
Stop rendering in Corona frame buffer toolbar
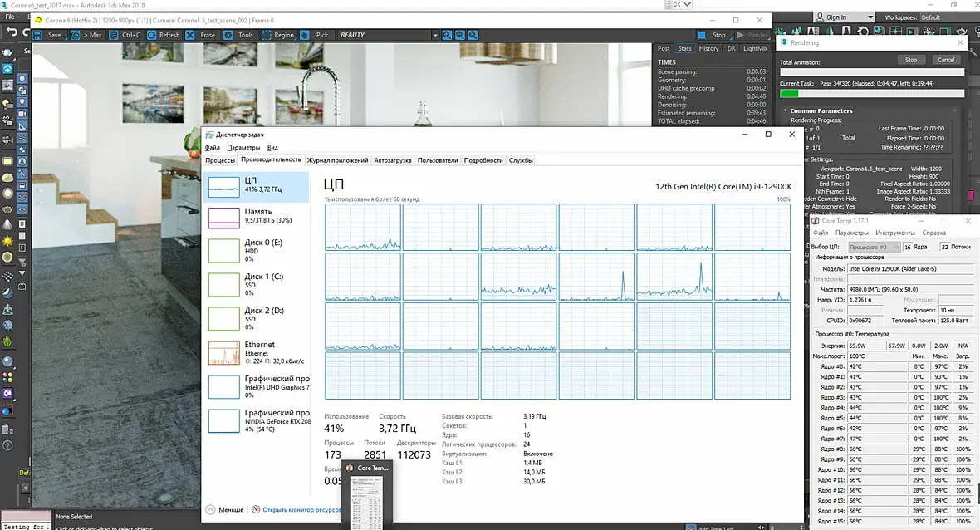[x=713, y=35]
